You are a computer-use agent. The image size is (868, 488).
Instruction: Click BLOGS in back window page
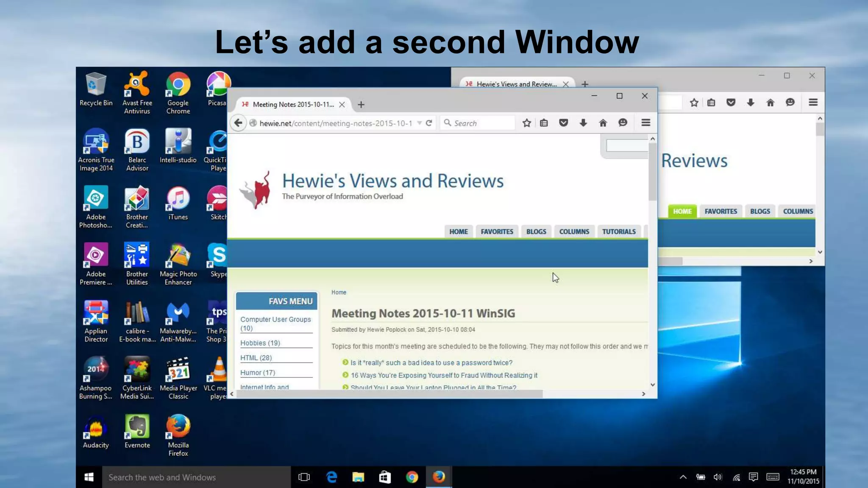(x=760, y=211)
